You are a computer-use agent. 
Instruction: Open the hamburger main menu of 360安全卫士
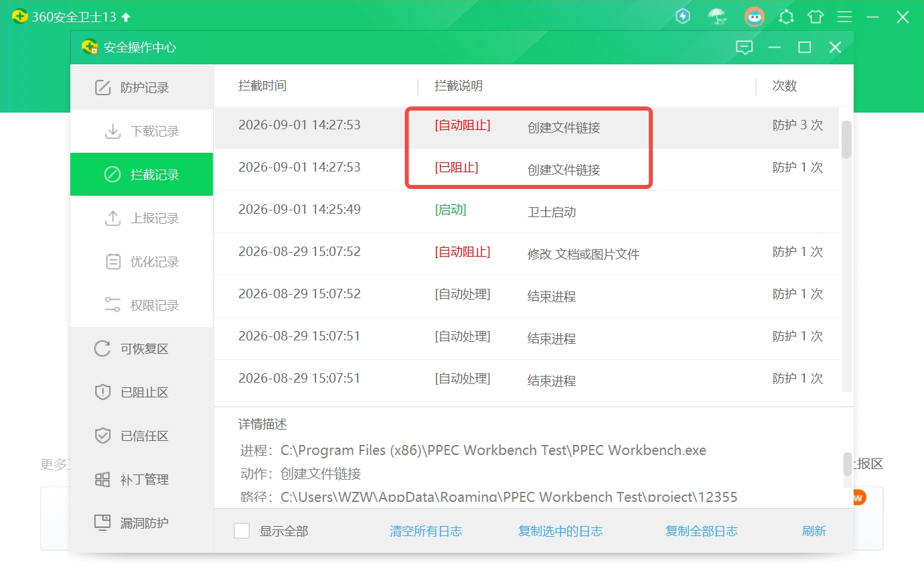[x=845, y=17]
